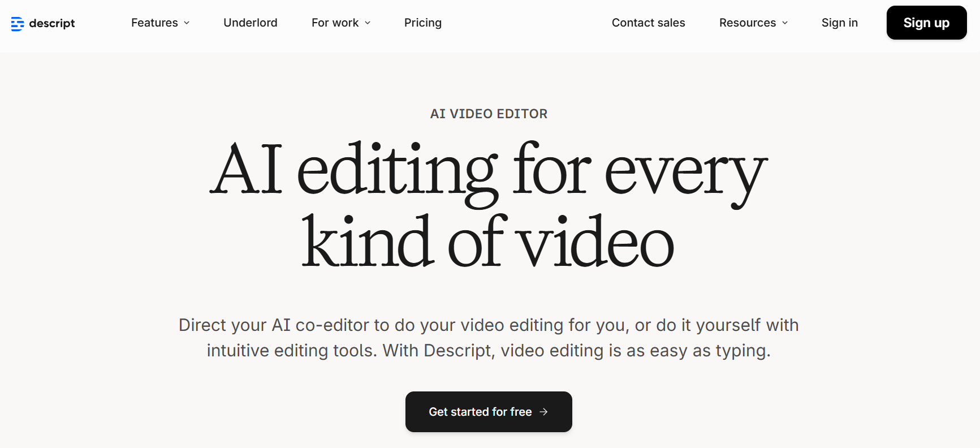Image resolution: width=980 pixels, height=448 pixels.
Task: Click Sign in
Action: coord(839,23)
